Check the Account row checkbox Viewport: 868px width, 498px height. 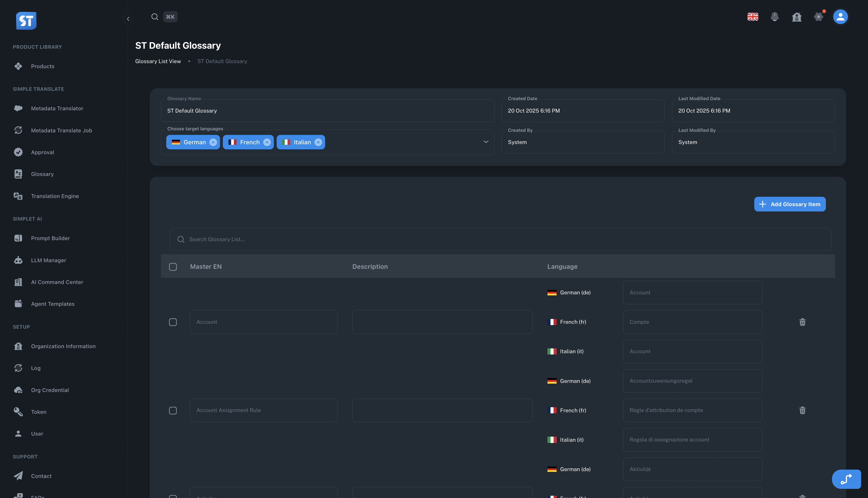click(x=173, y=322)
